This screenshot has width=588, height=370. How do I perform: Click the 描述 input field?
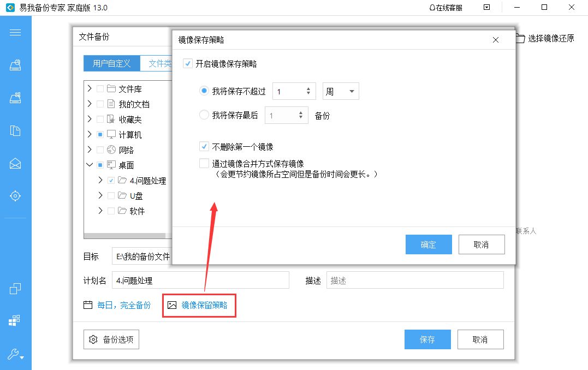[x=415, y=280]
